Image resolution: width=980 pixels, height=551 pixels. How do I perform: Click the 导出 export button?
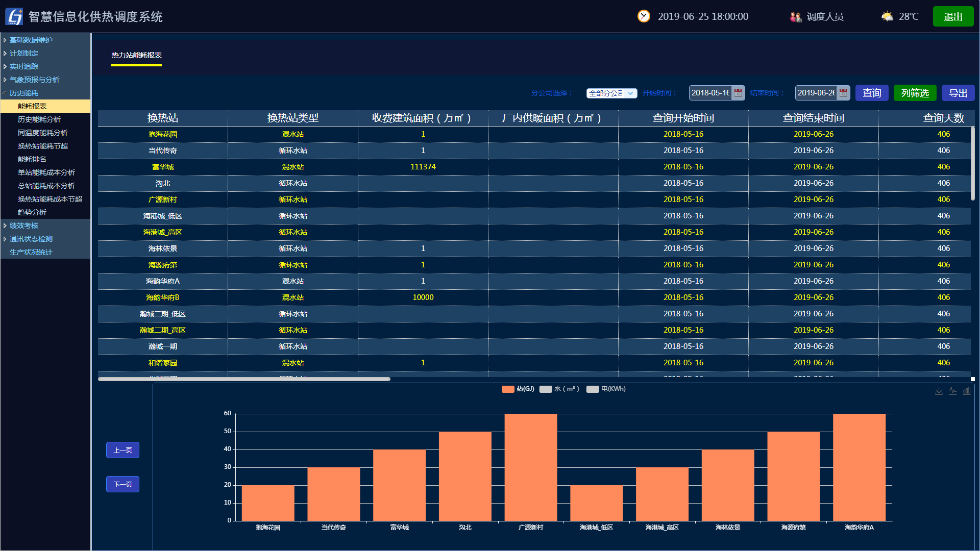point(958,93)
